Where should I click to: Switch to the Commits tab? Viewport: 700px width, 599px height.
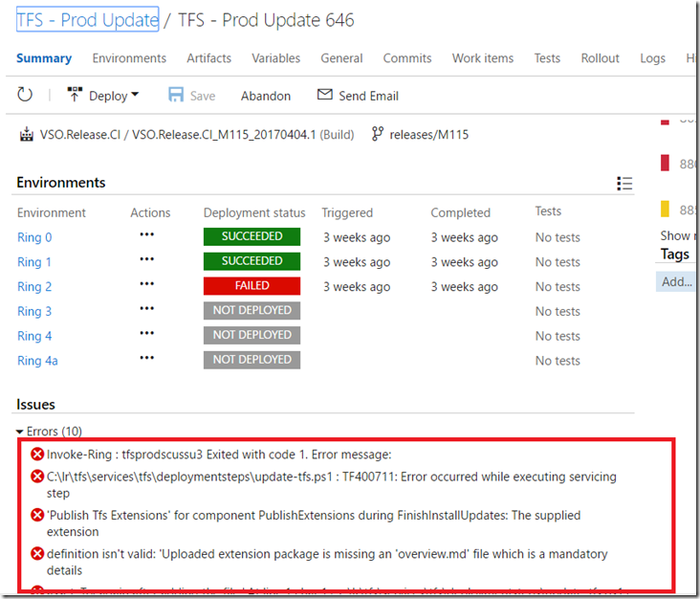[407, 58]
